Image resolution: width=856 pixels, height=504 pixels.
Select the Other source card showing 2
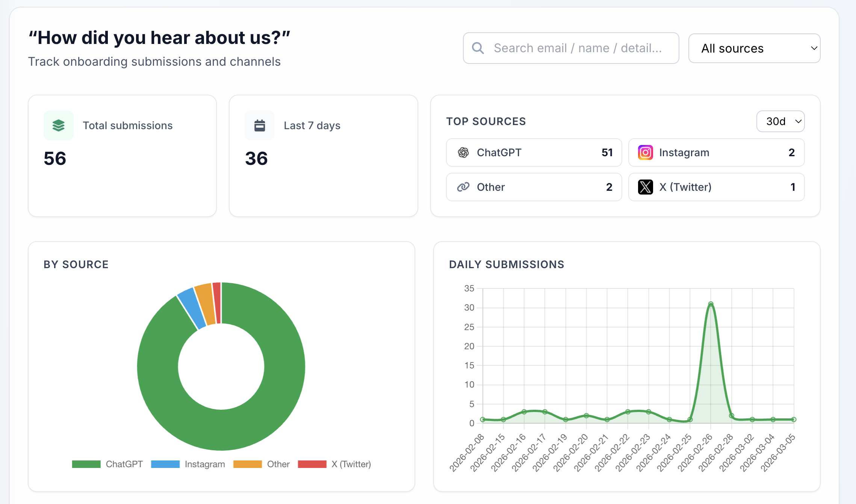coord(534,187)
